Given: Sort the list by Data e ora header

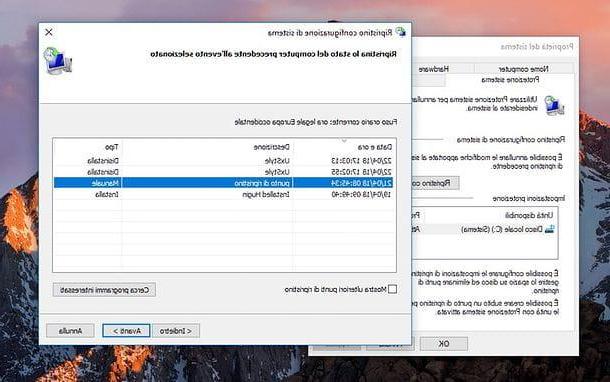Looking at the screenshot, I should pos(344,147).
